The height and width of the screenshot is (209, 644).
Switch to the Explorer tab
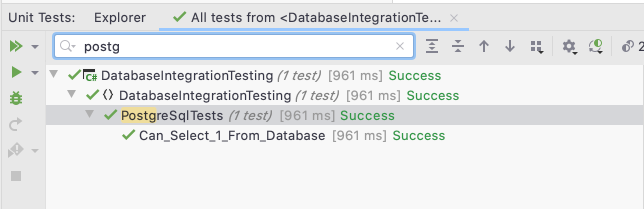coord(120,18)
